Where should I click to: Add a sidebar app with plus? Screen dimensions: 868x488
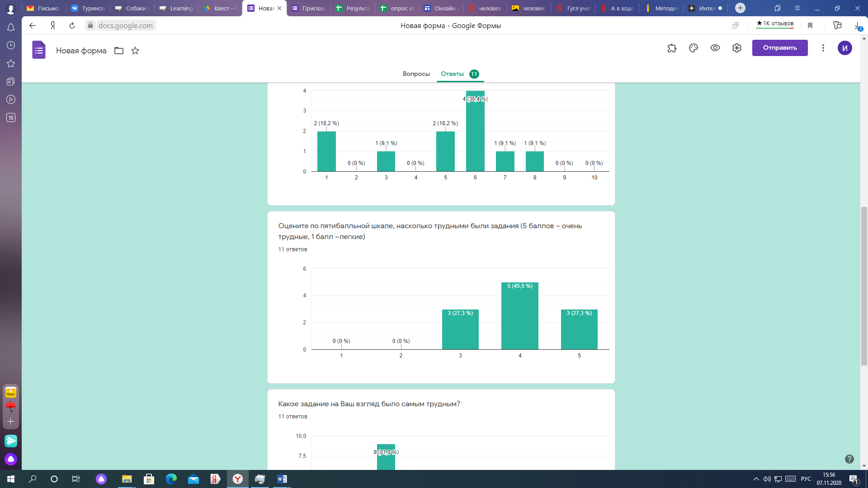coord(11,421)
